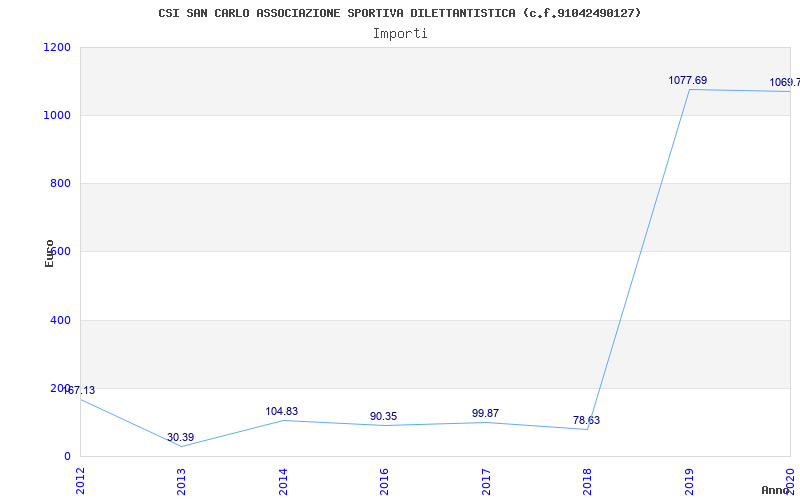Click the 2016 x-axis label
The height and width of the screenshot is (500, 800).
pos(384,481)
